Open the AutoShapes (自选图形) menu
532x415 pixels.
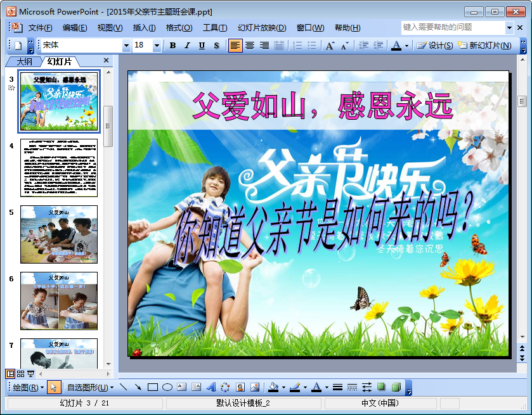[x=90, y=387]
